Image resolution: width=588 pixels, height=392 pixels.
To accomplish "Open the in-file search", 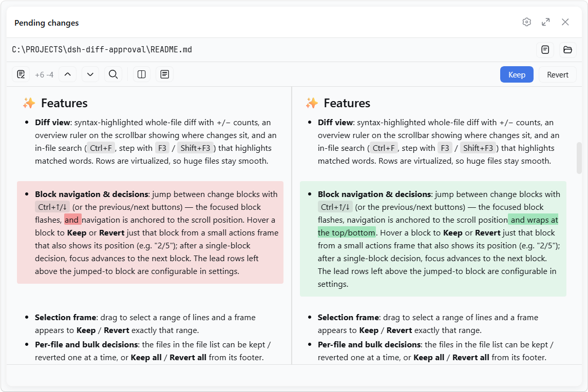I will (x=113, y=74).
